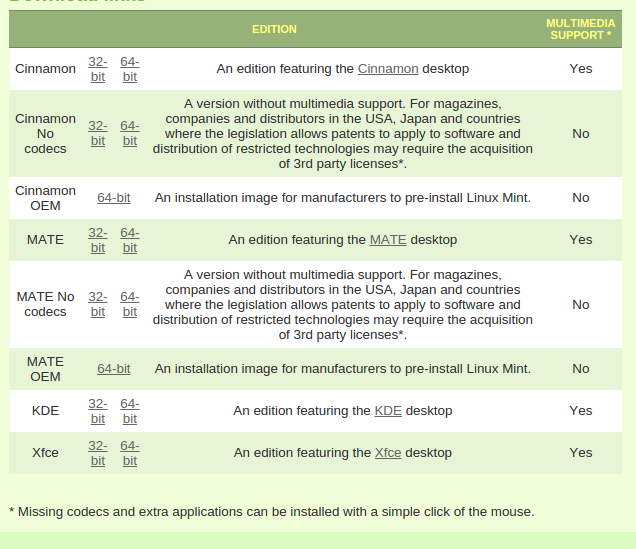Click 'Yes' in the Xfce row
The image size is (636, 549).
click(580, 453)
